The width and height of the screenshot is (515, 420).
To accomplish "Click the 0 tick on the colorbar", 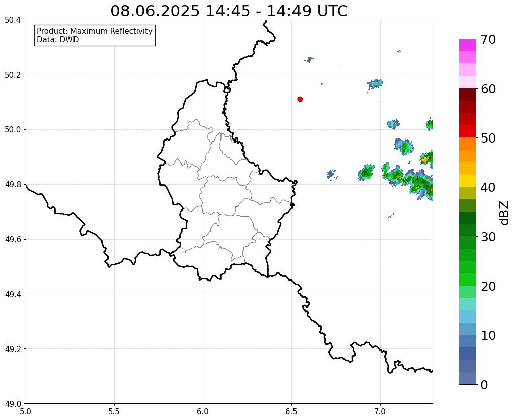I will pos(484,385).
